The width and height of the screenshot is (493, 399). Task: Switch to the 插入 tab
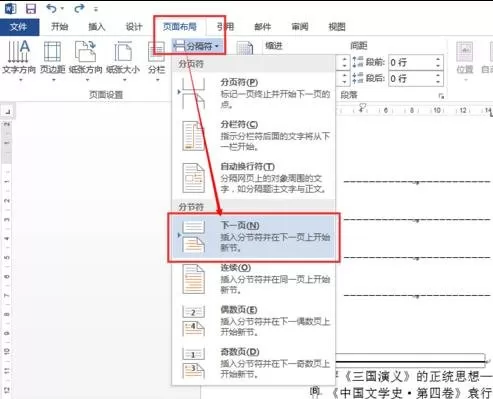point(97,27)
